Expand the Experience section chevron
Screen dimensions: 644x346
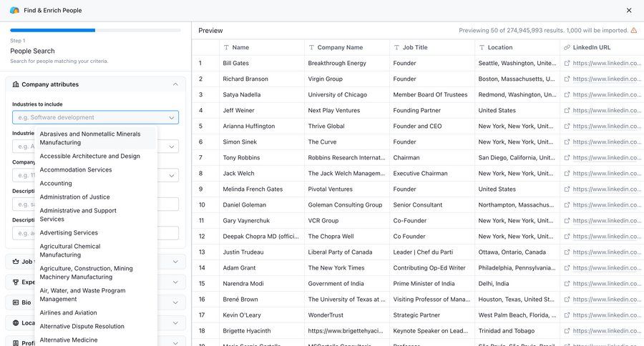point(175,282)
